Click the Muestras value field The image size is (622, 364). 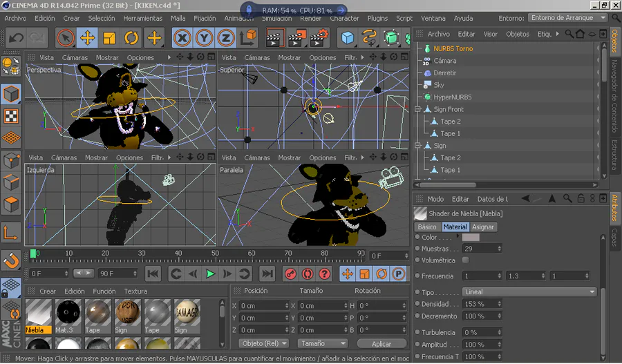coord(482,249)
